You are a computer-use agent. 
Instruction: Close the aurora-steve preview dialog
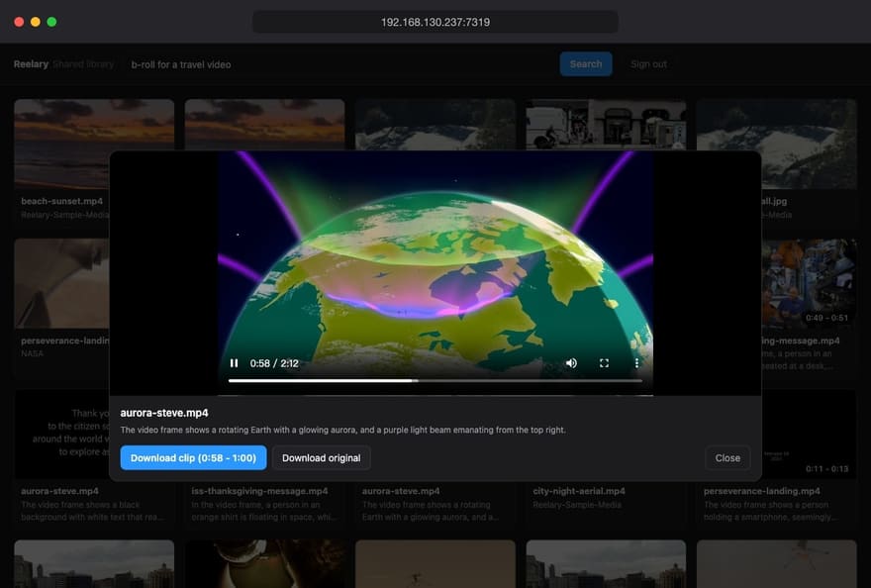click(x=727, y=458)
